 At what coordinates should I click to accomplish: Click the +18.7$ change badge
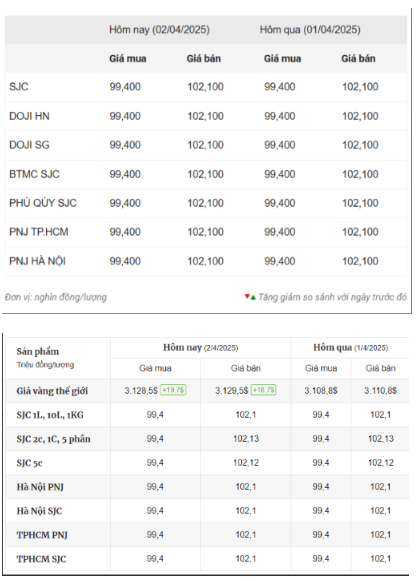(x=263, y=390)
